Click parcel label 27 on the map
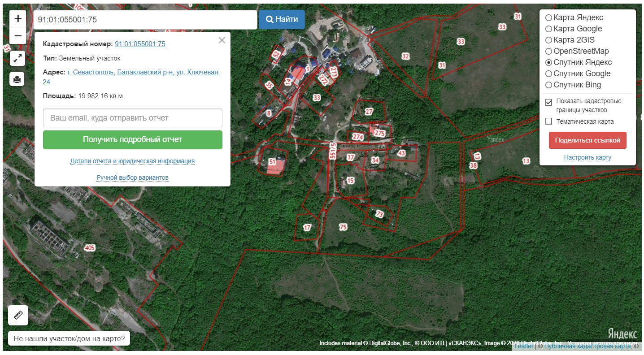Image resolution: width=644 pixels, height=355 pixels. coord(369,112)
